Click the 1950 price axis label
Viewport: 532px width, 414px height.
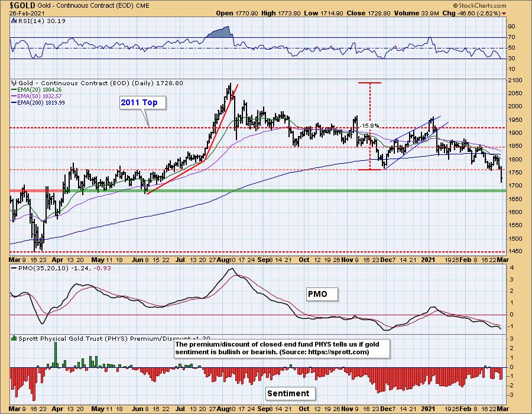[x=515, y=120]
